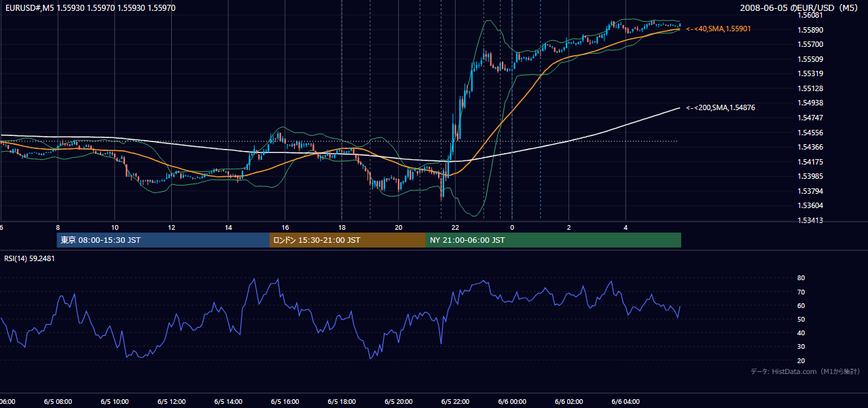Image resolution: width=868 pixels, height=408 pixels.
Task: Click the 6/5 18:00 bottom time label
Action: (342, 402)
